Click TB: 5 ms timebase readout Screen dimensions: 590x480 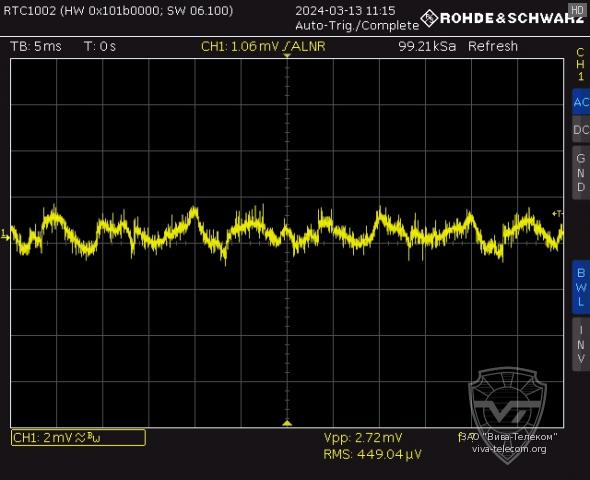(36, 46)
